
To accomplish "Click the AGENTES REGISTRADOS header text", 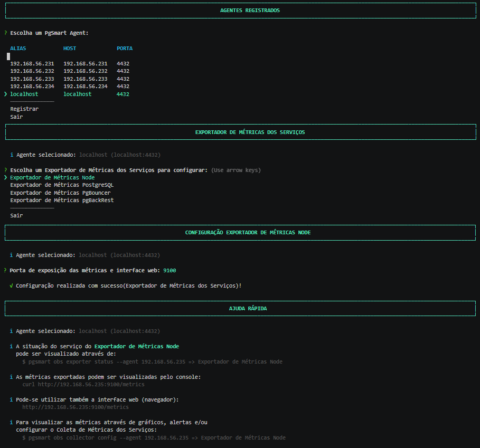I will [250, 11].
